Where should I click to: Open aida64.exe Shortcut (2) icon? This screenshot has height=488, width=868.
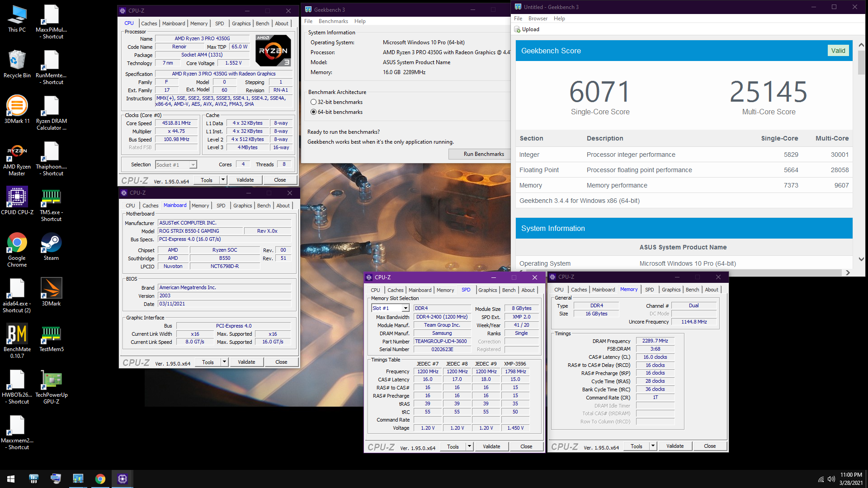click(x=17, y=296)
